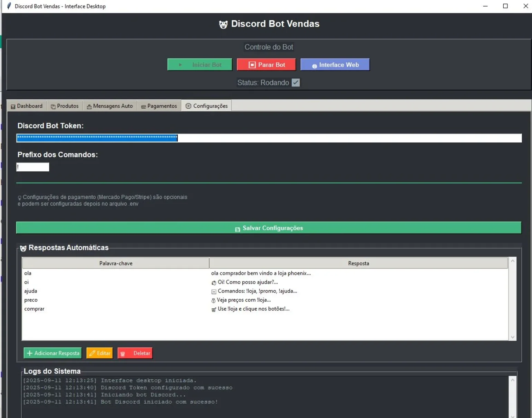Maximize the Discord Bot Vendas window
The width and height of the screenshot is (532, 418).
tap(505, 6)
